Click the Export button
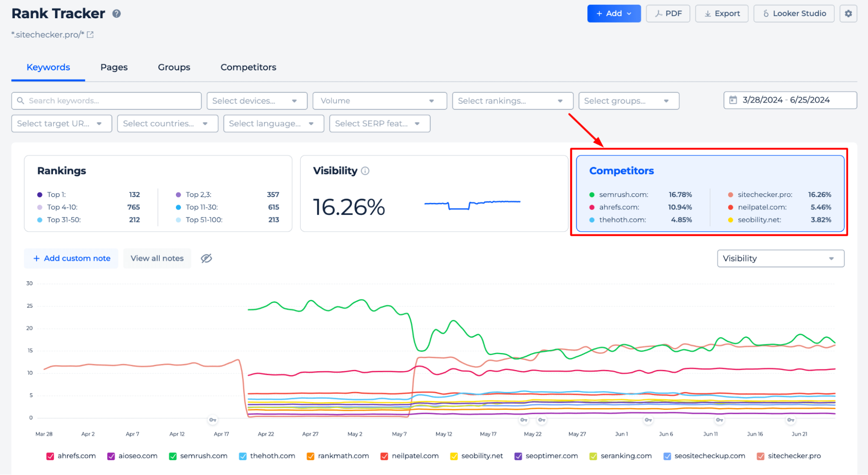 click(722, 13)
